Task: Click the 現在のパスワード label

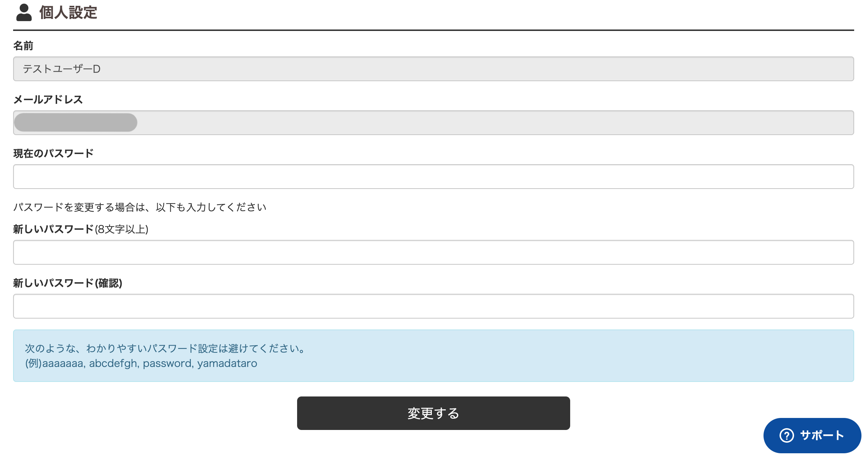Action: point(54,154)
